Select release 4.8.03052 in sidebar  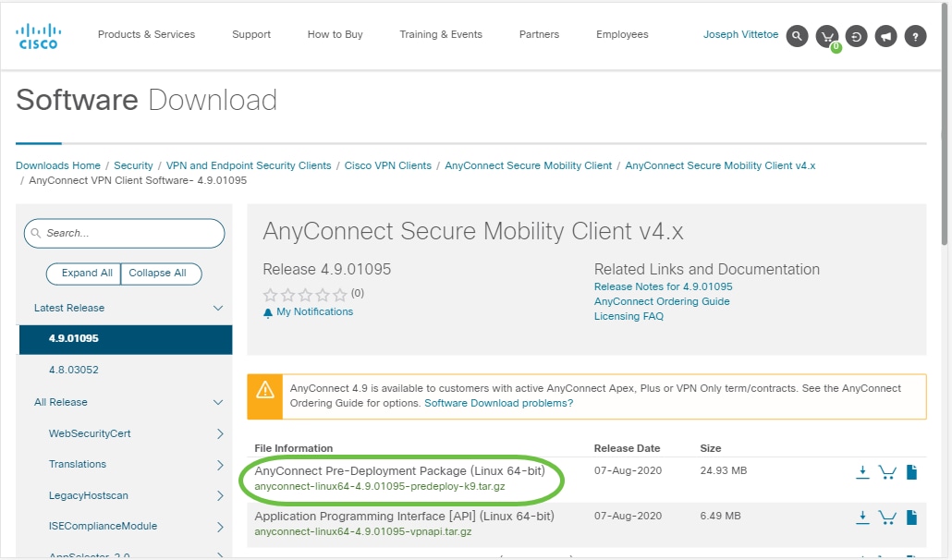coord(73,370)
